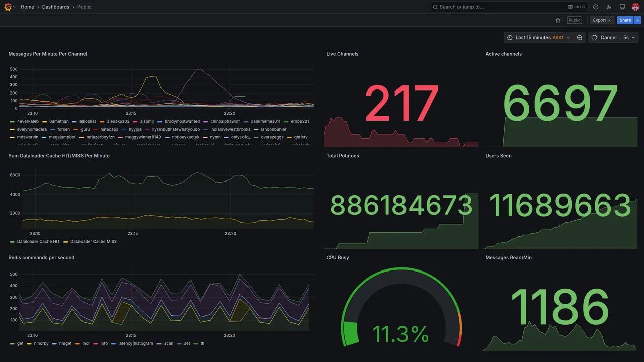This screenshot has width=644, height=362.
Task: Open the news feed RSS icon
Action: point(609,7)
